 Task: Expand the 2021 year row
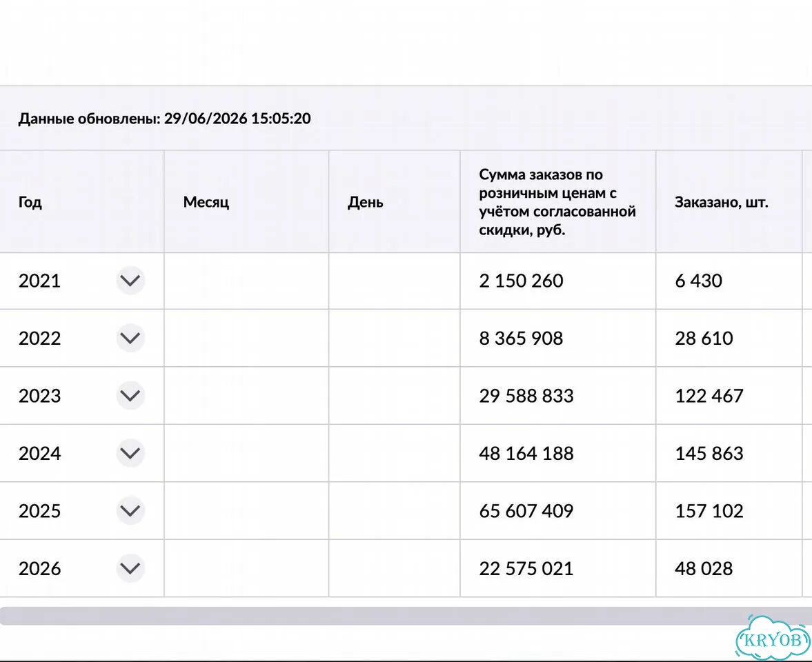[130, 281]
